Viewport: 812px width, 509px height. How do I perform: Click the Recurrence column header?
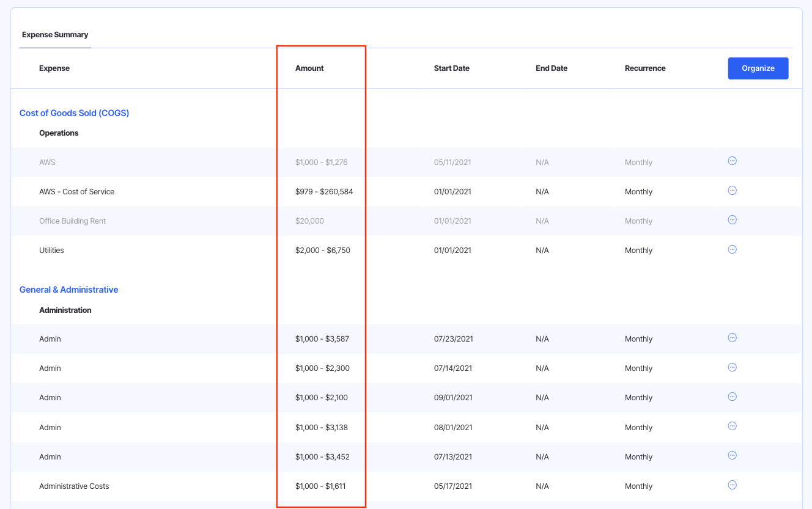[x=645, y=68]
